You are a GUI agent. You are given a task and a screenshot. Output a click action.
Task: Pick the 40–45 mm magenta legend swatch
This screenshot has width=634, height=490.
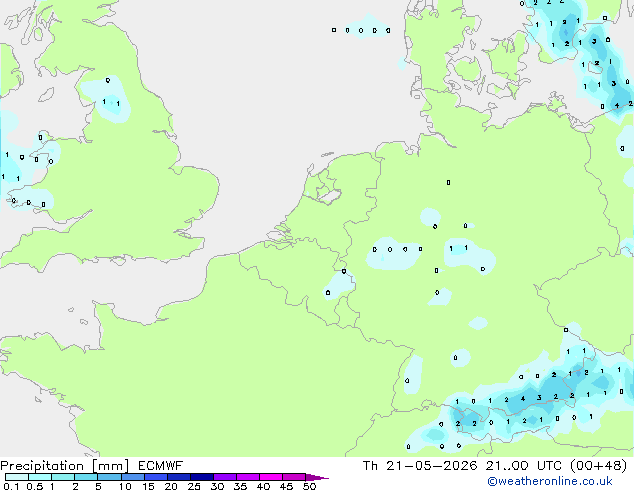[271, 477]
